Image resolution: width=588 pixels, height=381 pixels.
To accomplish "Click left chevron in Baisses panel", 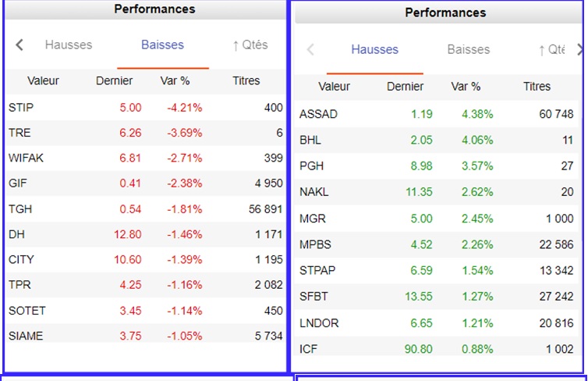I will pos(20,45).
